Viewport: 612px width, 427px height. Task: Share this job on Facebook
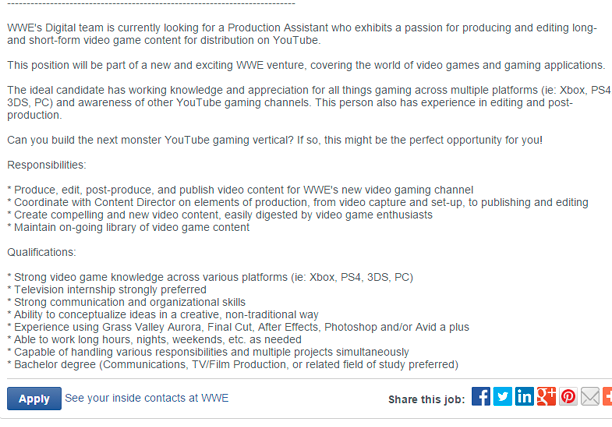pos(481,397)
